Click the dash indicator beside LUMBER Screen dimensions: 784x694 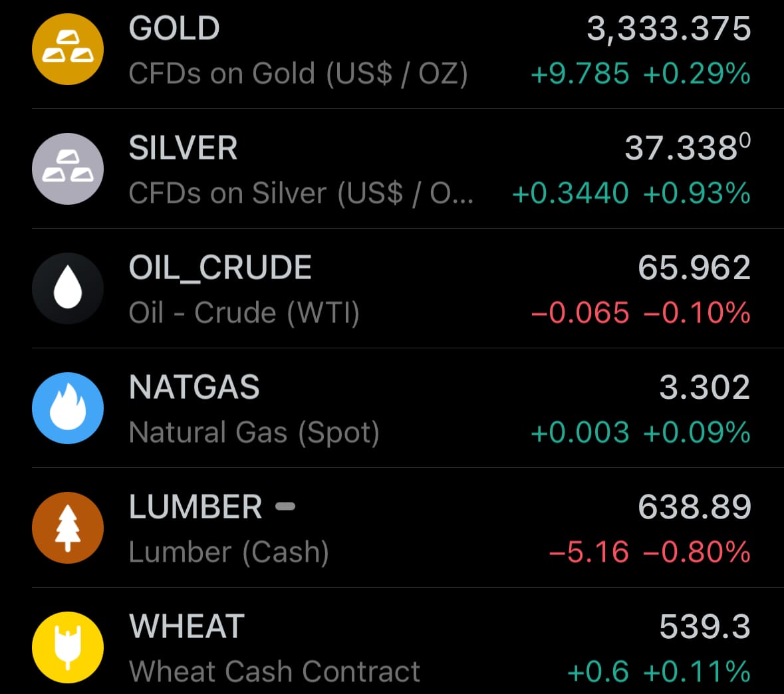point(285,507)
